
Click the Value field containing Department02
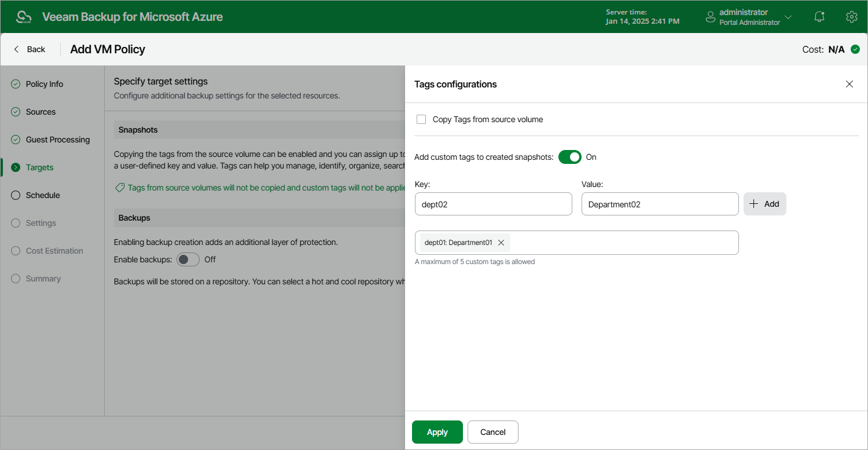click(x=660, y=204)
